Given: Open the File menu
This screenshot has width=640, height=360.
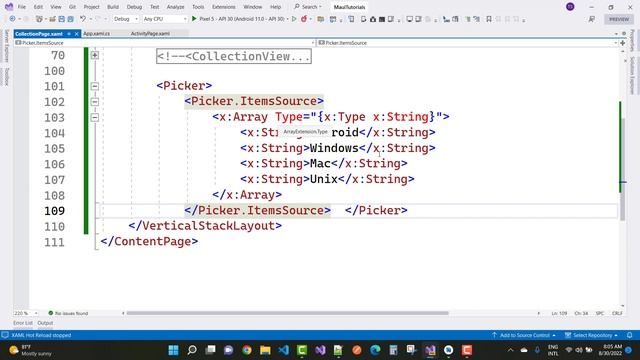Looking at the screenshot, I should click(x=22, y=7).
